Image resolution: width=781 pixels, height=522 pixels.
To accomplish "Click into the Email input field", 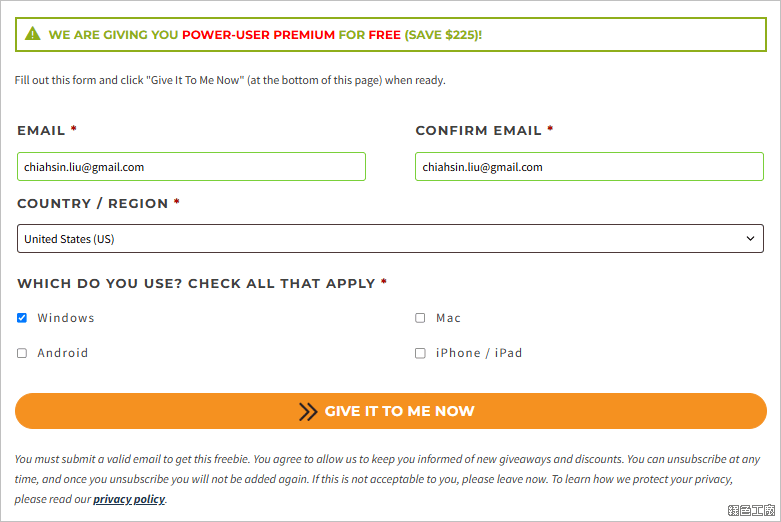I will [x=191, y=166].
